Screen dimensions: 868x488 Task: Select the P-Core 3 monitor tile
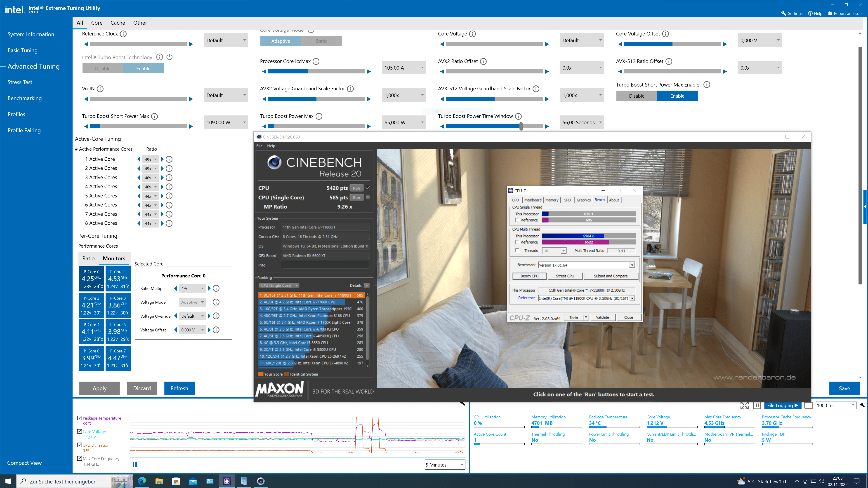point(118,305)
